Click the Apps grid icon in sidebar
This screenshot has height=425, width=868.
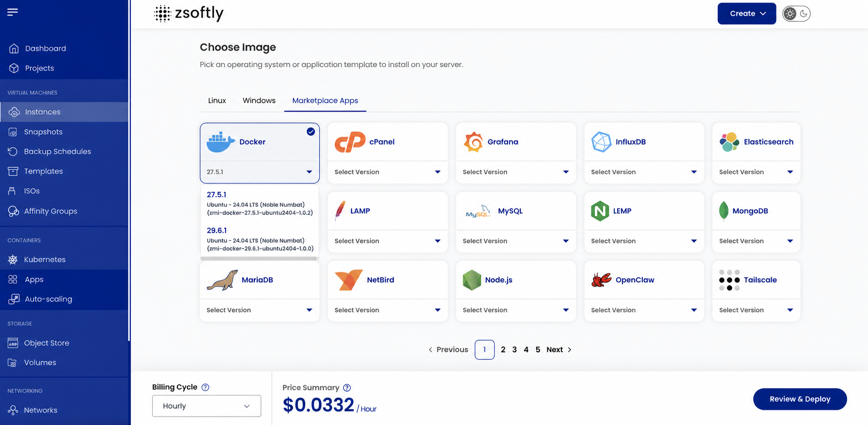point(13,280)
